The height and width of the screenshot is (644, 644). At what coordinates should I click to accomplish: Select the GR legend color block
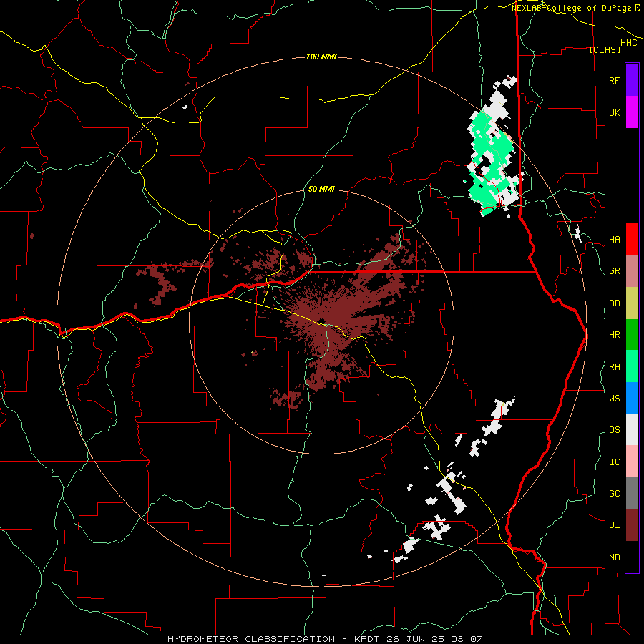click(x=632, y=270)
